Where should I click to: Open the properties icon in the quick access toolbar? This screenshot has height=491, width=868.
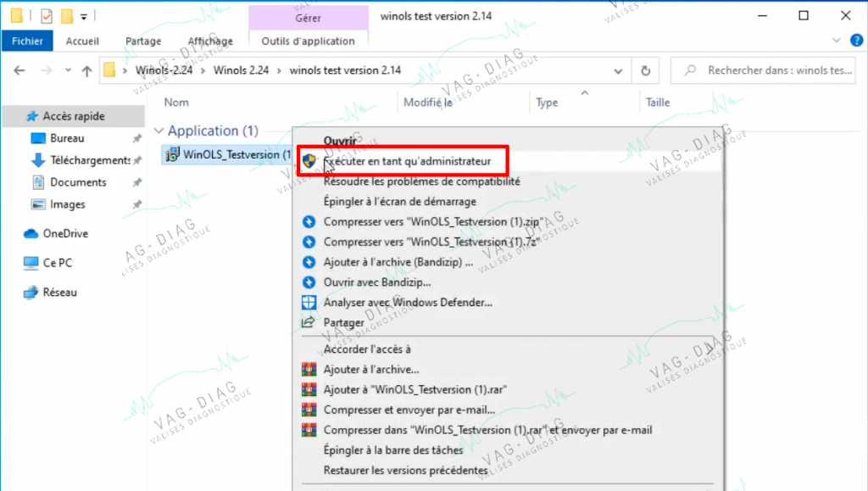[47, 16]
